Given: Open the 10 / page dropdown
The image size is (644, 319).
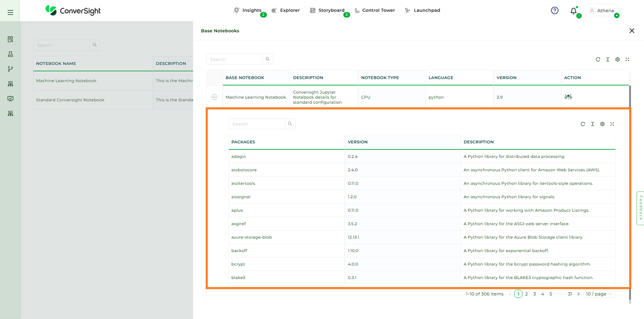Looking at the screenshot, I should coord(599,294).
